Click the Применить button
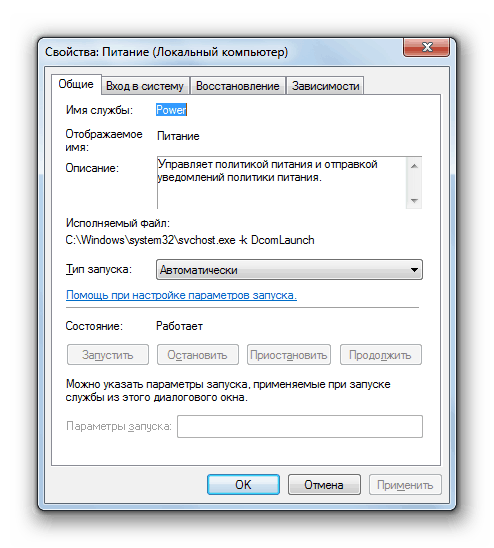The image size is (494, 548). tap(405, 485)
